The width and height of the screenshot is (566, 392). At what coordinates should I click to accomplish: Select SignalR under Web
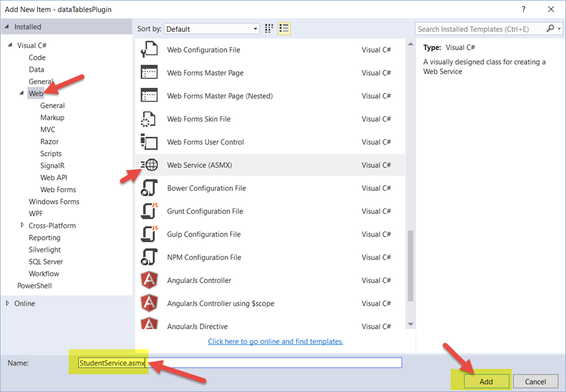click(53, 165)
